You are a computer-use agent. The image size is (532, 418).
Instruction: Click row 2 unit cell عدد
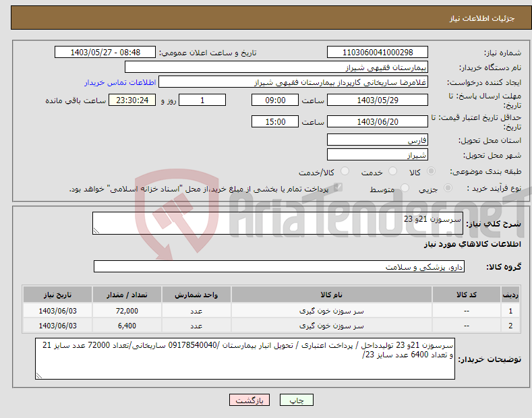click(196, 326)
